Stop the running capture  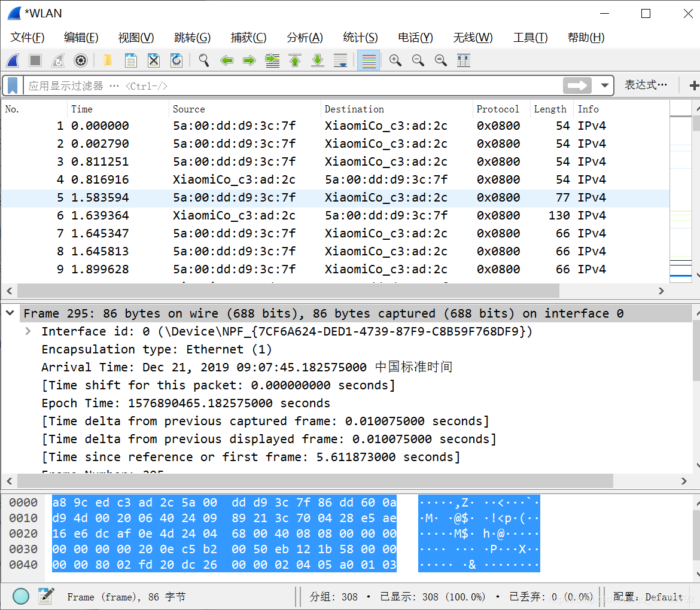[35, 60]
